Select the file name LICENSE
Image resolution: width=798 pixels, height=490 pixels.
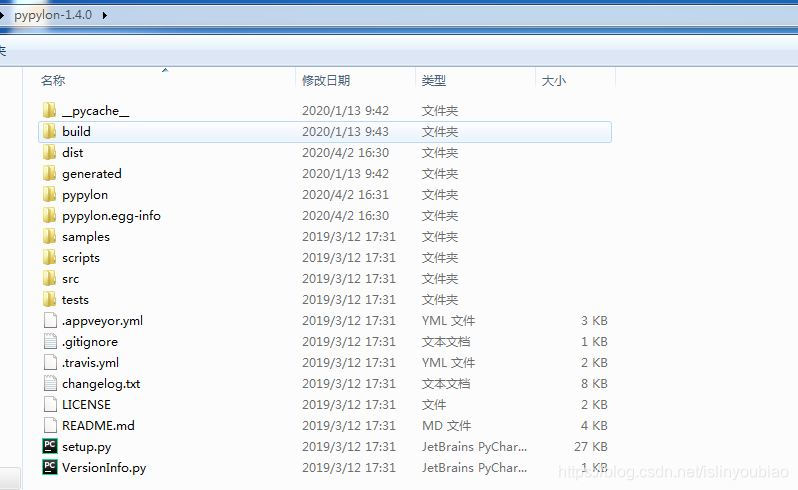[86, 405]
